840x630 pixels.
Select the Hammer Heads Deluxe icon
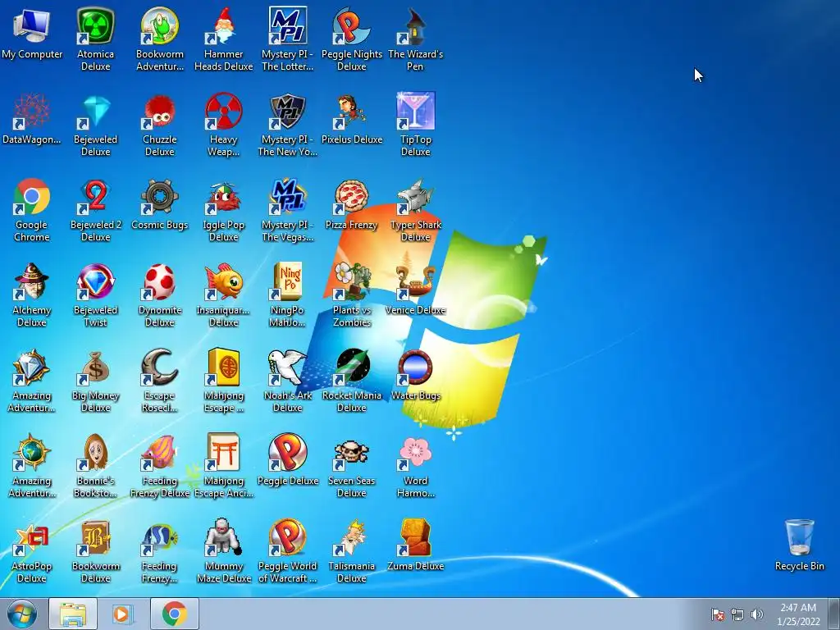[x=223, y=25]
